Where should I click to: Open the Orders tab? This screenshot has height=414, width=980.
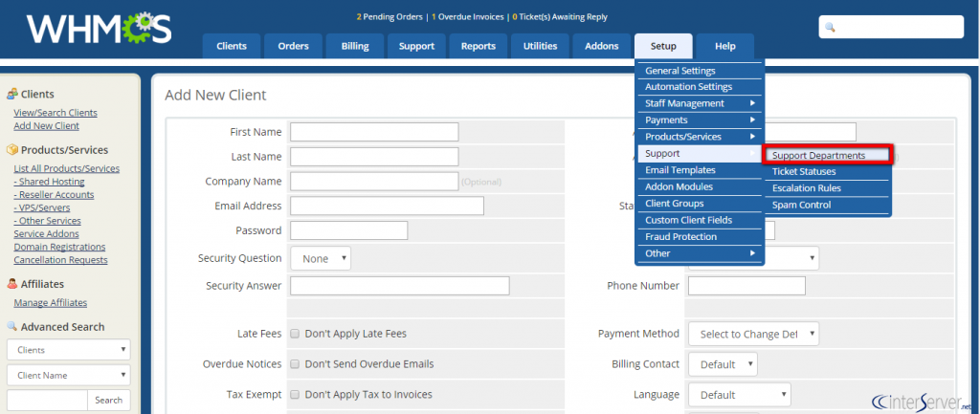293,46
